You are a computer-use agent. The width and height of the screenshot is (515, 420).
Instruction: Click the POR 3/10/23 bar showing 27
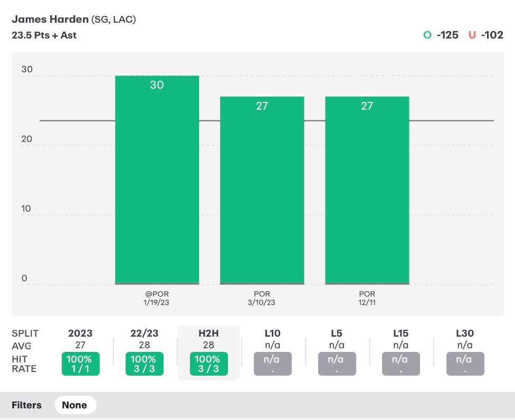point(262,190)
